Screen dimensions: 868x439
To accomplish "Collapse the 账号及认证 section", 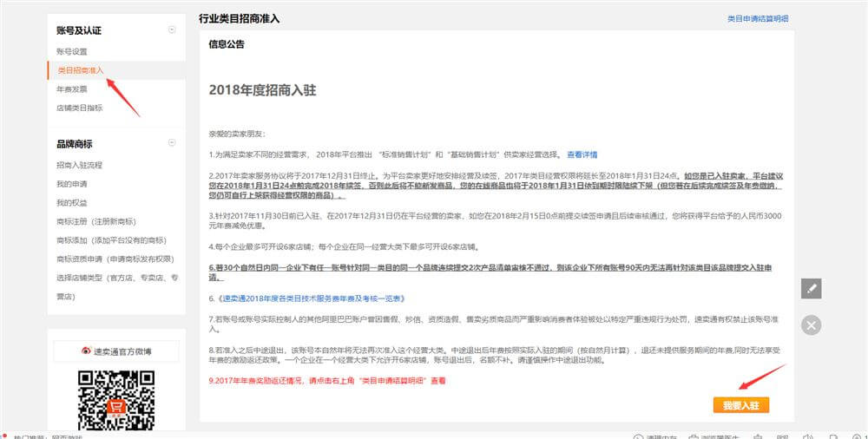I will click(172, 30).
